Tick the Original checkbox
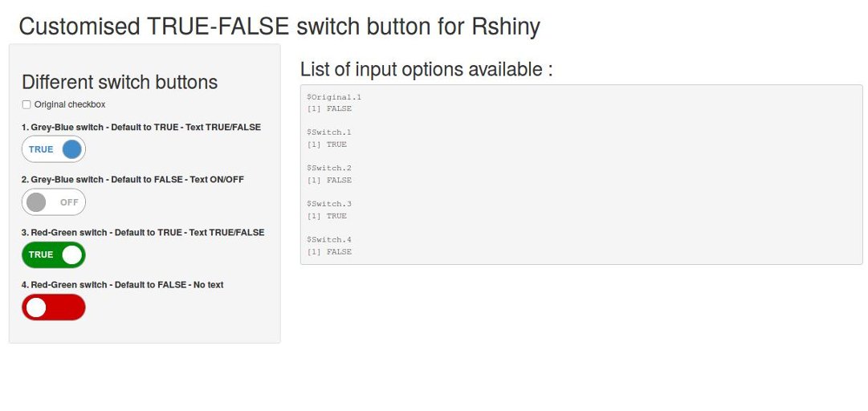The image size is (868, 411). tap(26, 104)
